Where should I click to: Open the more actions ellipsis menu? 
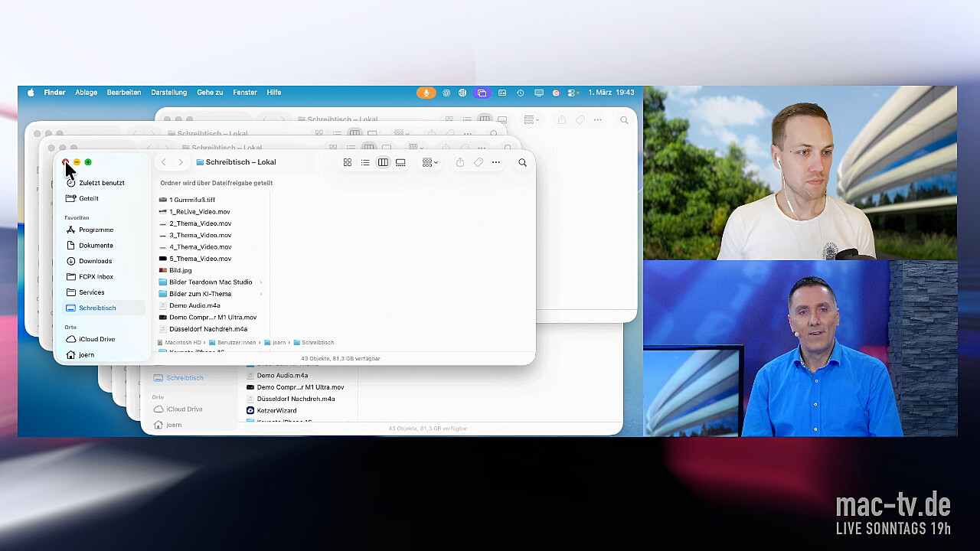pyautogui.click(x=496, y=162)
